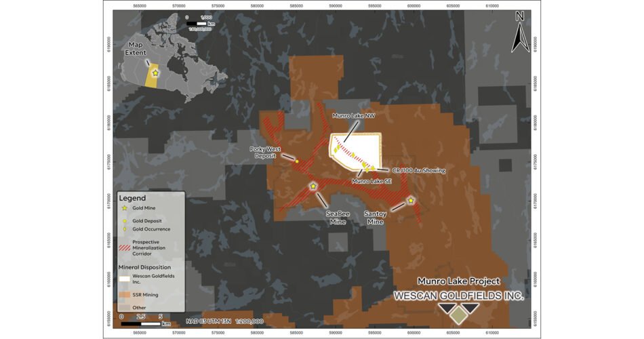Screen dimensions: 644x339
Task: Click the inset map's small scale bar
Action: click(197, 24)
